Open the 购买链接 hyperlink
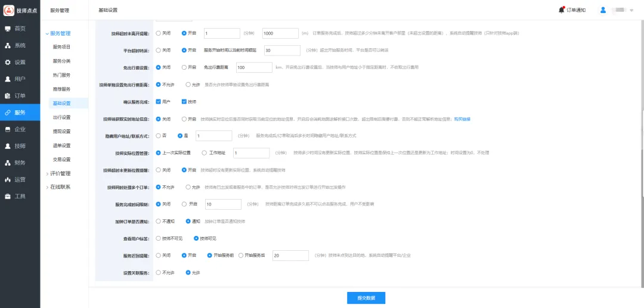Viewport: 644px width, 308px height. pyautogui.click(x=462, y=119)
